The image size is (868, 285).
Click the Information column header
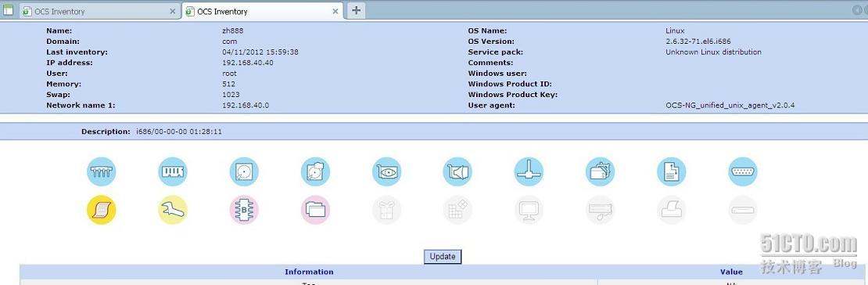coord(309,272)
